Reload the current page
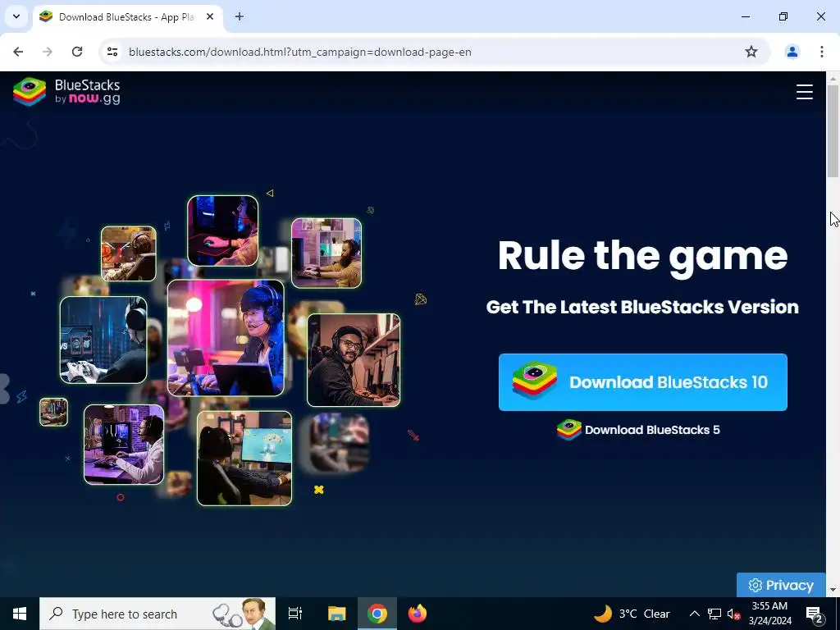 pyautogui.click(x=77, y=52)
